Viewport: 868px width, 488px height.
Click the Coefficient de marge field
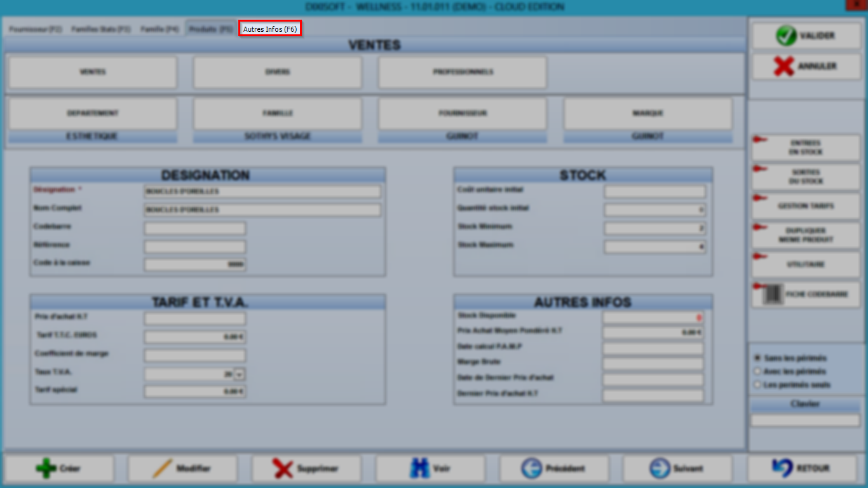(x=195, y=355)
